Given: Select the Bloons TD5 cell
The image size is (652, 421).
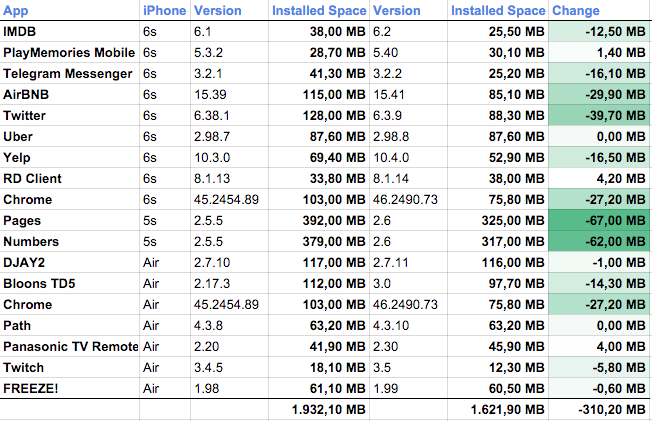Looking at the screenshot, I should [70, 284].
